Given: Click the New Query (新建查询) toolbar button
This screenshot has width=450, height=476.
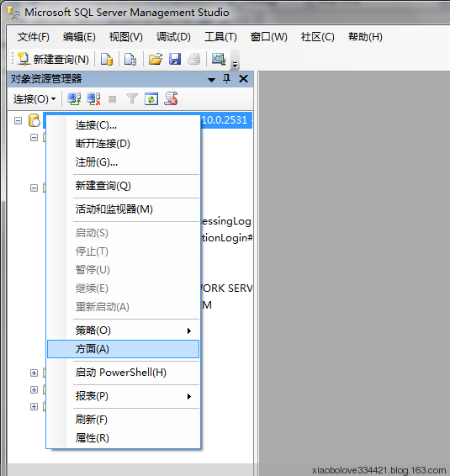Looking at the screenshot, I should click(x=53, y=59).
